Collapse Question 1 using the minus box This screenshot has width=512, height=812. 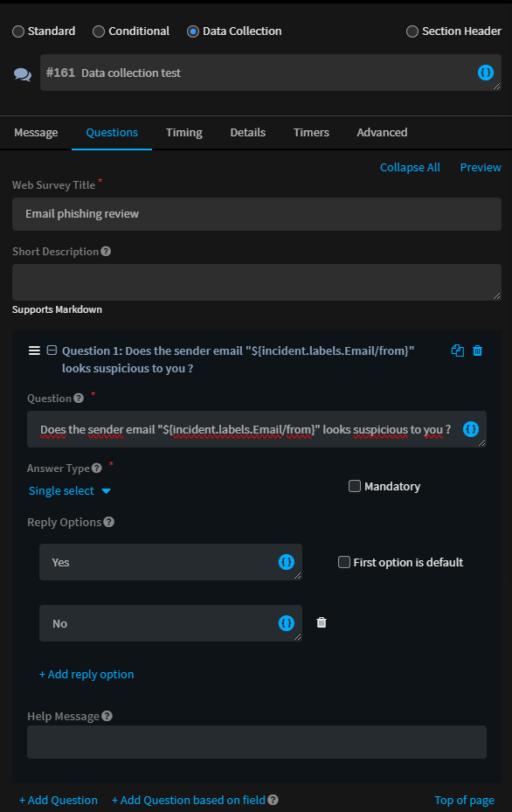(x=52, y=350)
